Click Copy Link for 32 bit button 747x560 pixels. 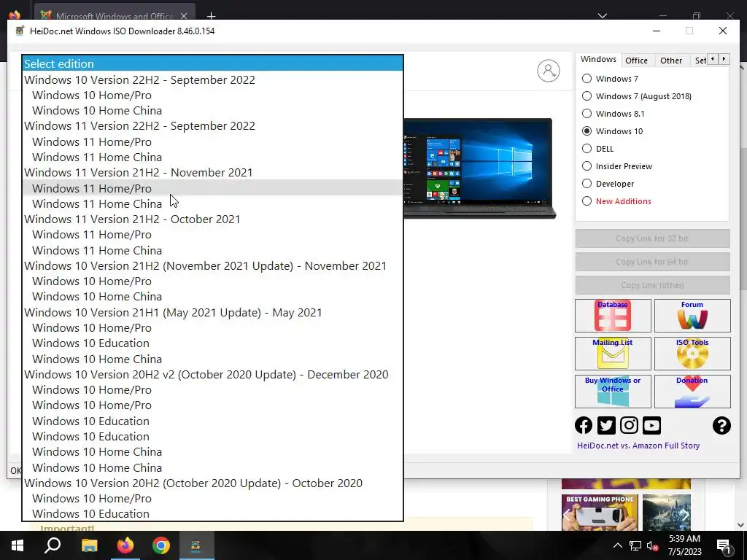652,238
